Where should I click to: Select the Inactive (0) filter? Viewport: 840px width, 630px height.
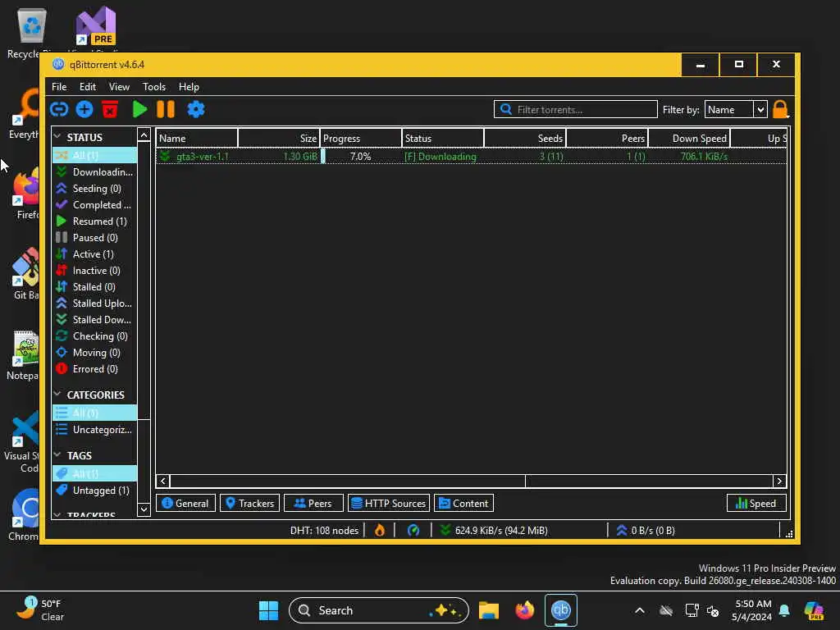pos(95,271)
